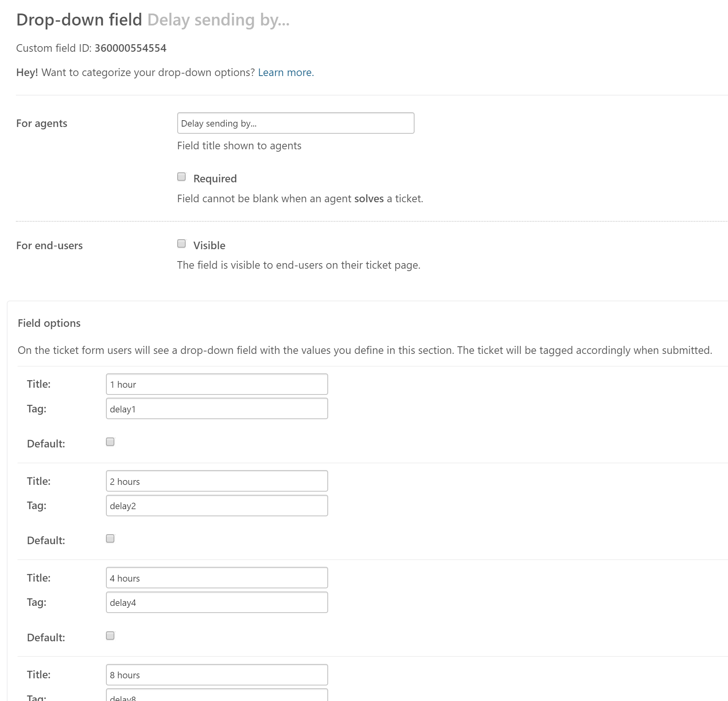Click the Required label text
728x701 pixels.
click(215, 179)
